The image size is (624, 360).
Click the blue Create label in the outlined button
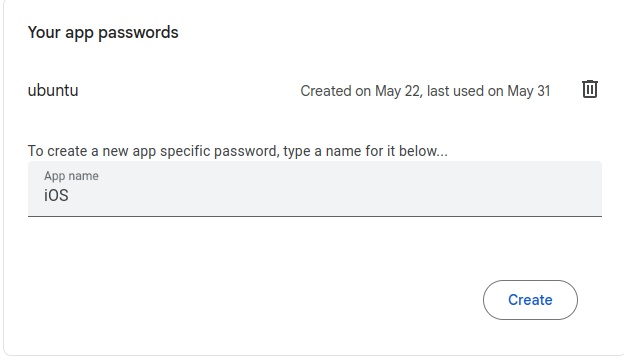[530, 300]
